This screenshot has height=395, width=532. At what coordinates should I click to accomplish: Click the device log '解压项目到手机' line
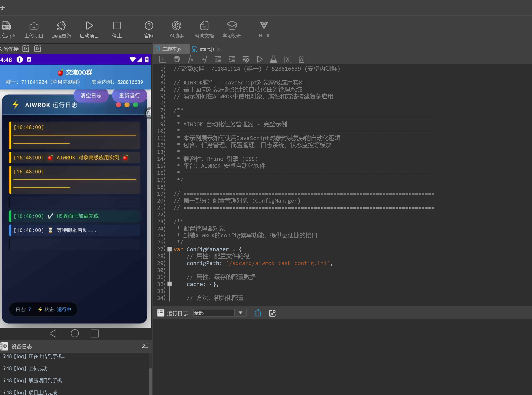[31, 380]
